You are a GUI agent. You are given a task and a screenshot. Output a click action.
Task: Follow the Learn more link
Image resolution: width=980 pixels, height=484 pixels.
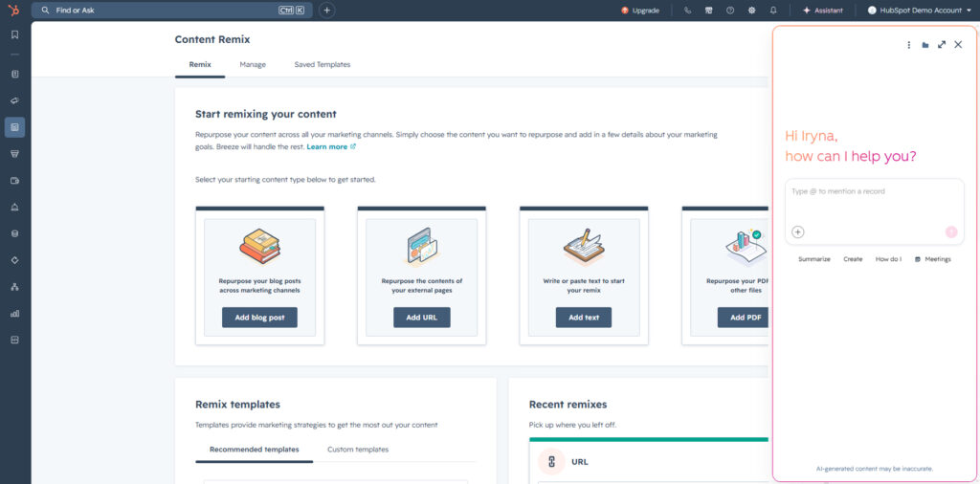331,146
